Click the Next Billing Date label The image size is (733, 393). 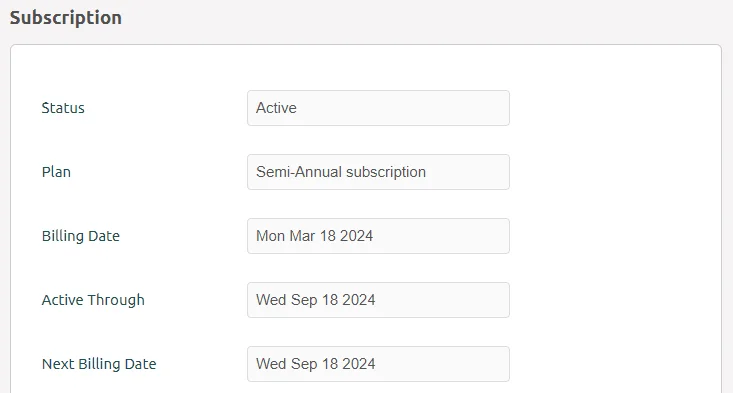click(99, 364)
